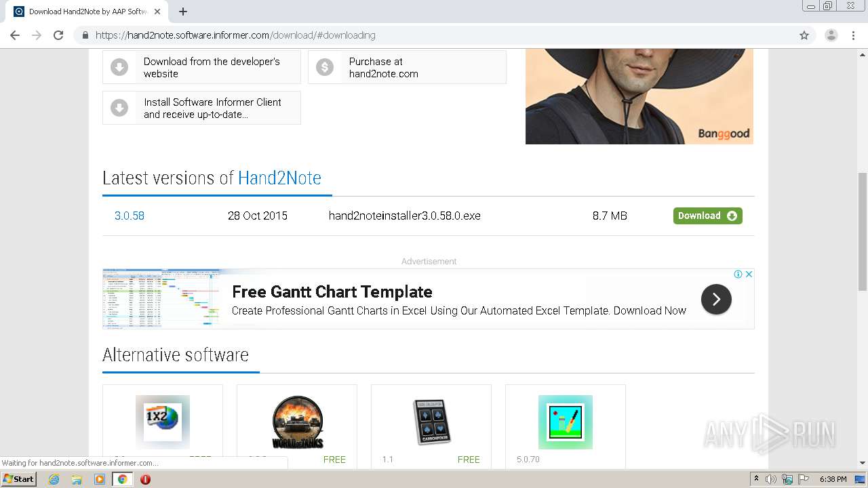Open the CarbonPoker calculator icon
The height and width of the screenshot is (488, 868).
pos(431,422)
